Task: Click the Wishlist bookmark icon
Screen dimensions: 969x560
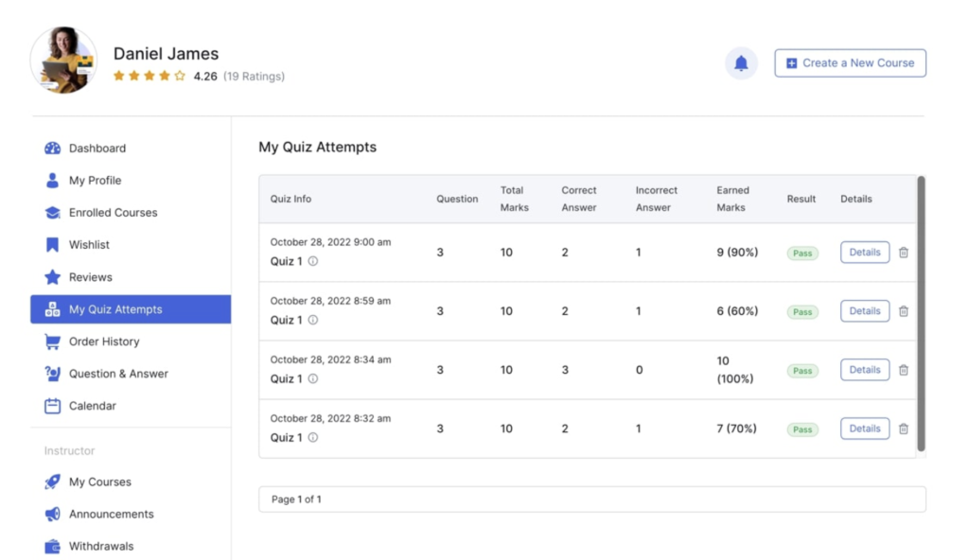Action: [x=53, y=245]
